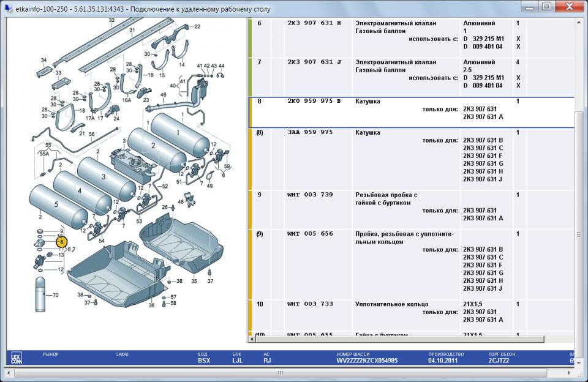Click the AC code RJ in the status bar
Screen dimensions: 588x382
pos(267,361)
